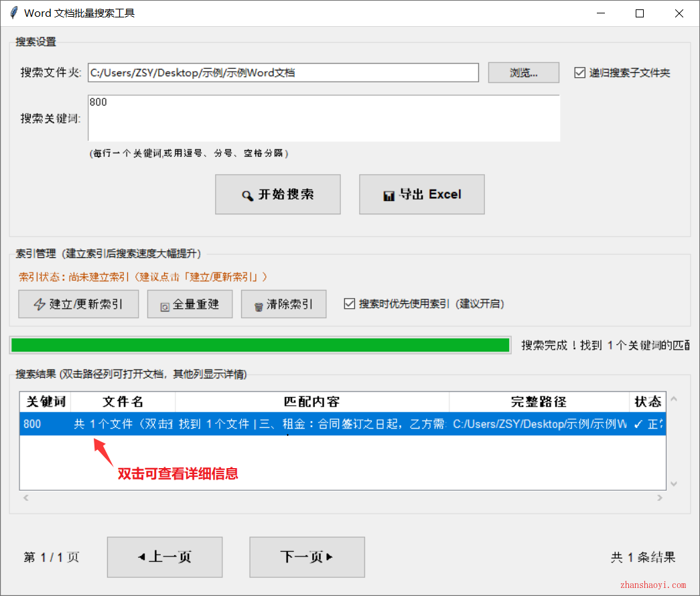This screenshot has width=700, height=596.
Task: Click the green search progress bar
Action: (x=260, y=344)
